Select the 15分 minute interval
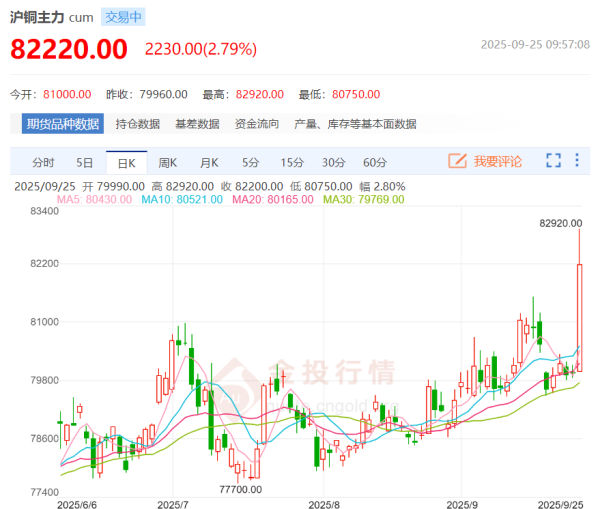The height and width of the screenshot is (509, 600). 292,162
